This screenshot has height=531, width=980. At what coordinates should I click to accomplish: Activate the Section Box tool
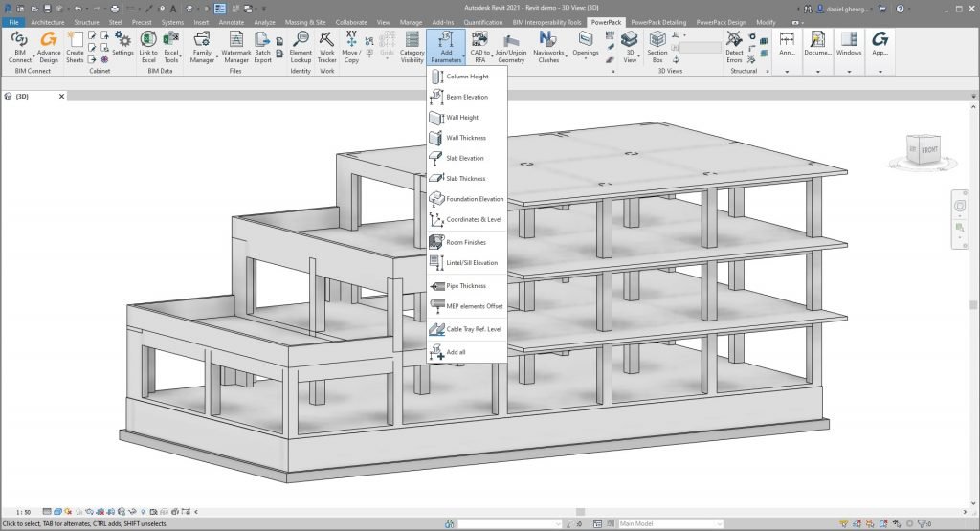(657, 48)
